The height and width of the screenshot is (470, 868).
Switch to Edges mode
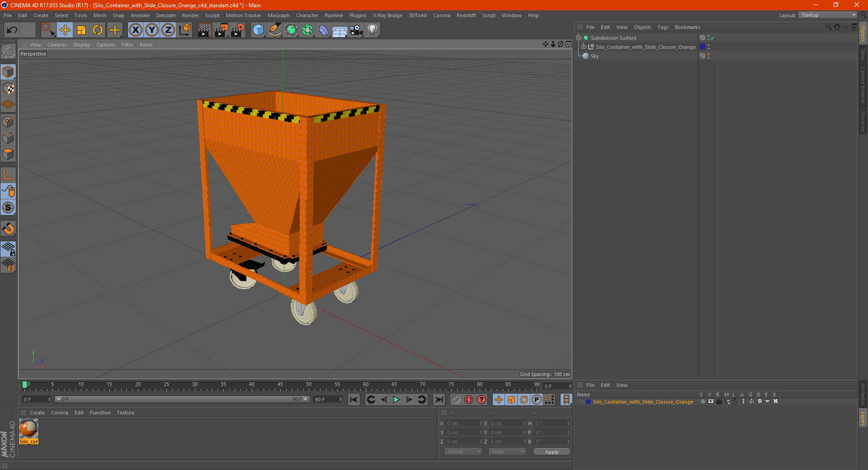(x=8, y=138)
